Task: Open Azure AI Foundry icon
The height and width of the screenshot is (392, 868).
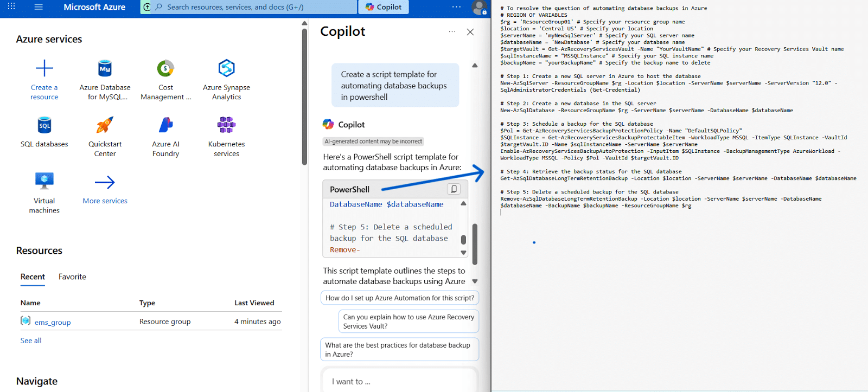Action: 165,125
